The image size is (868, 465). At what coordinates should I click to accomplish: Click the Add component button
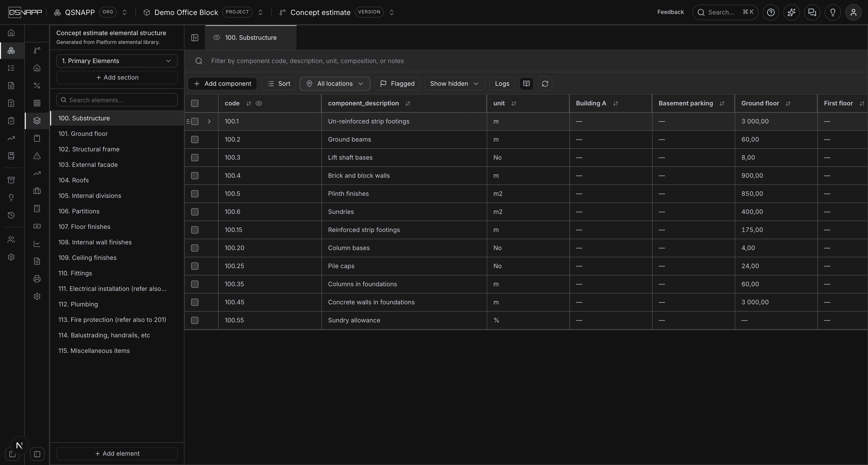point(222,83)
